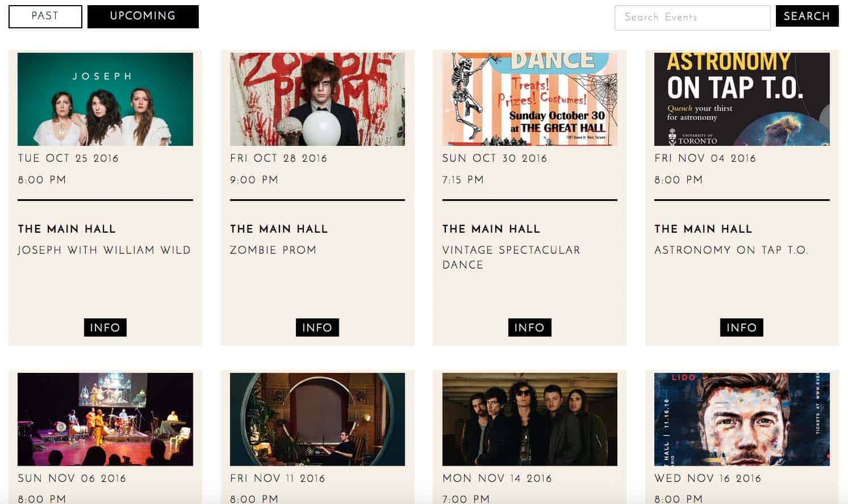Switch to the Past events tab

[45, 16]
